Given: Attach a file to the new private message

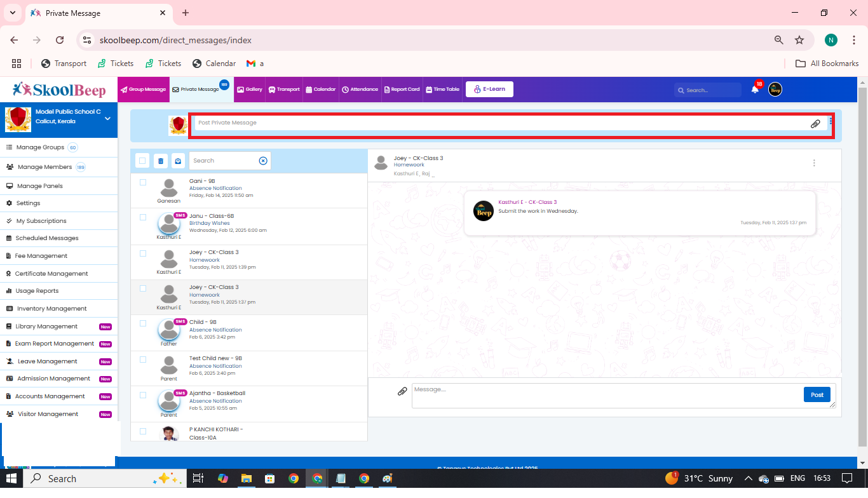Looking at the screenshot, I should tap(815, 123).
